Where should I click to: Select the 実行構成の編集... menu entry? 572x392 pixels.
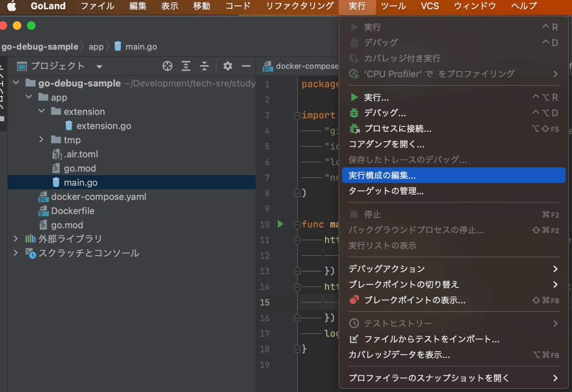(454, 175)
